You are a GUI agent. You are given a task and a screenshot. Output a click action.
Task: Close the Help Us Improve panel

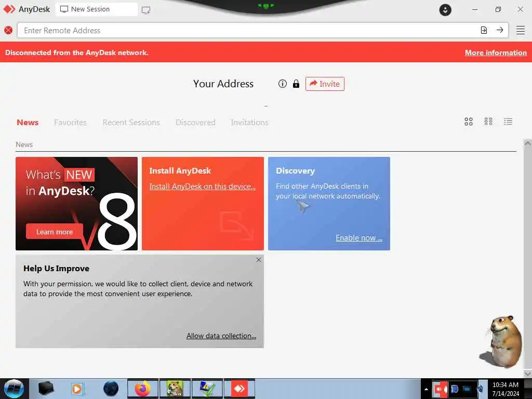259,260
